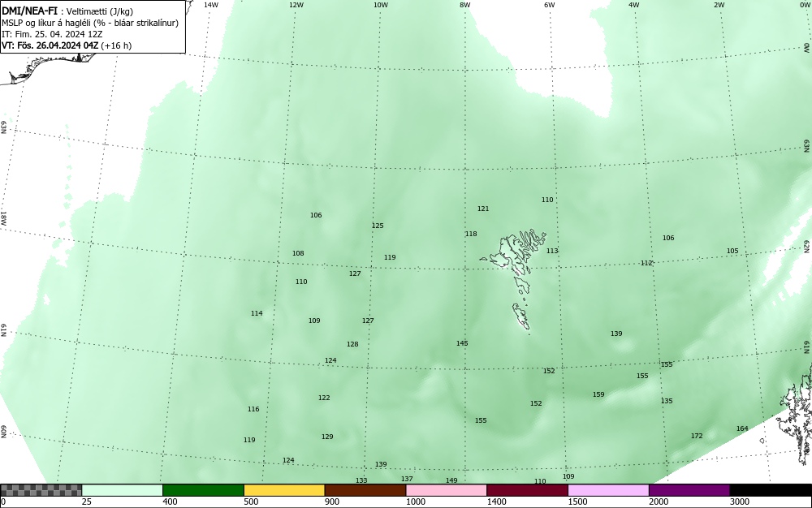The image size is (812, 508).
Task: Pick the dark green 400–500 legend swatch
Action: (203, 490)
